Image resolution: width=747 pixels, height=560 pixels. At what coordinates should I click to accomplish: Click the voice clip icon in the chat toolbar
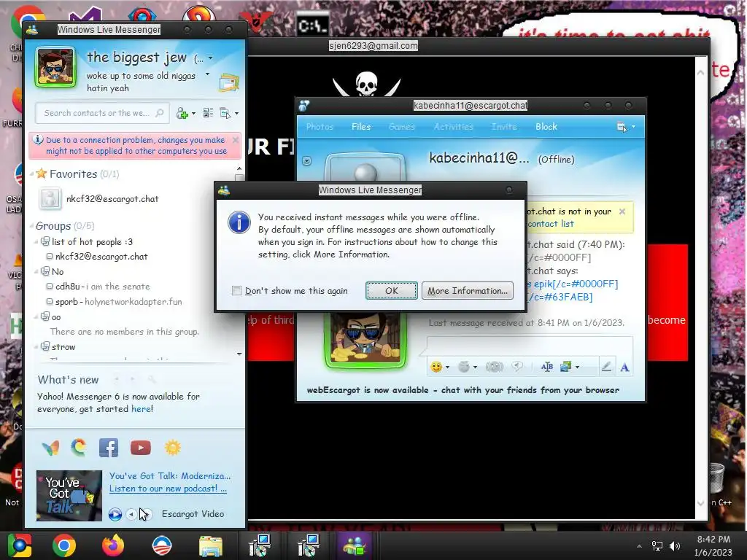pyautogui.click(x=517, y=366)
